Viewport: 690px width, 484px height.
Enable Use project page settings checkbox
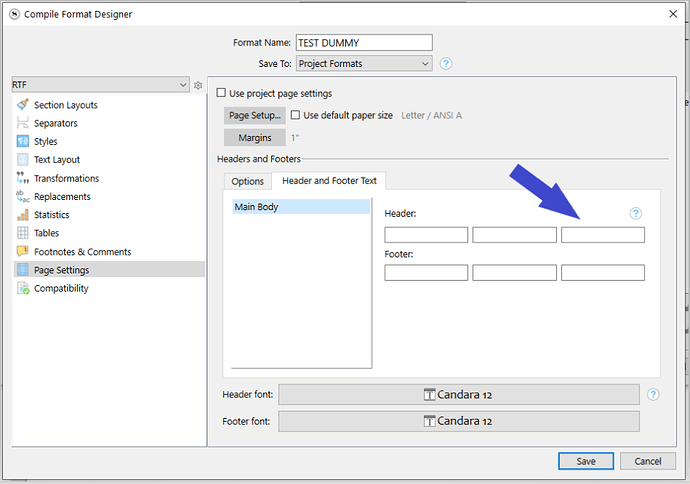[x=222, y=94]
